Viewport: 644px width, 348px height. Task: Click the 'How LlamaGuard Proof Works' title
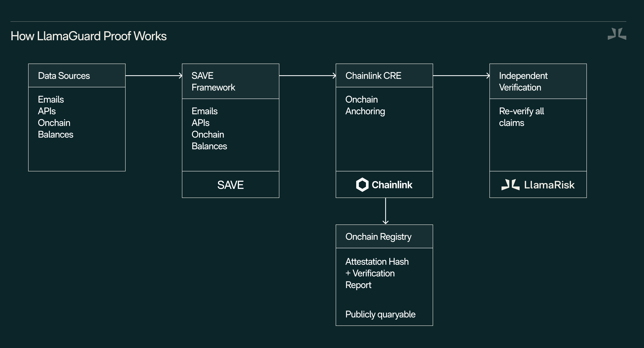89,36
